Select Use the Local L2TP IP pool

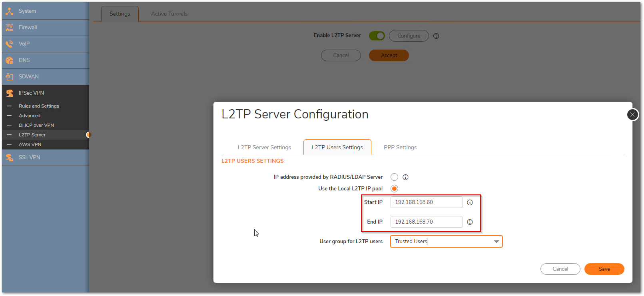(395, 189)
